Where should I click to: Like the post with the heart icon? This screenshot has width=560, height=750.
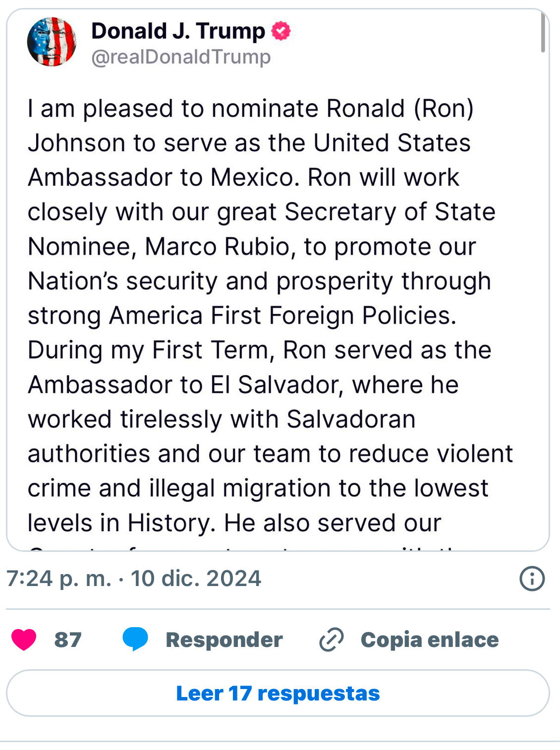(x=24, y=639)
